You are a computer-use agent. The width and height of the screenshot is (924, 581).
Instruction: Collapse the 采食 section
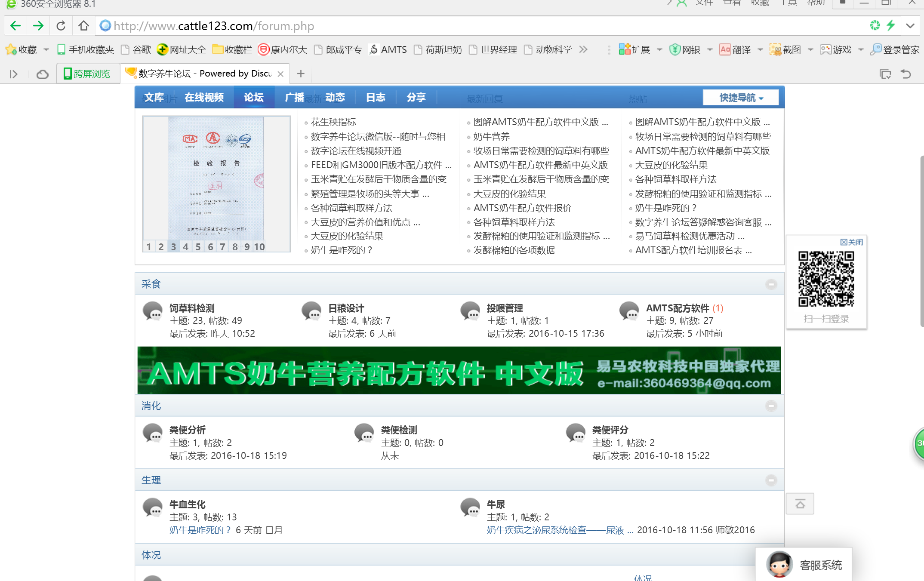pos(771,284)
